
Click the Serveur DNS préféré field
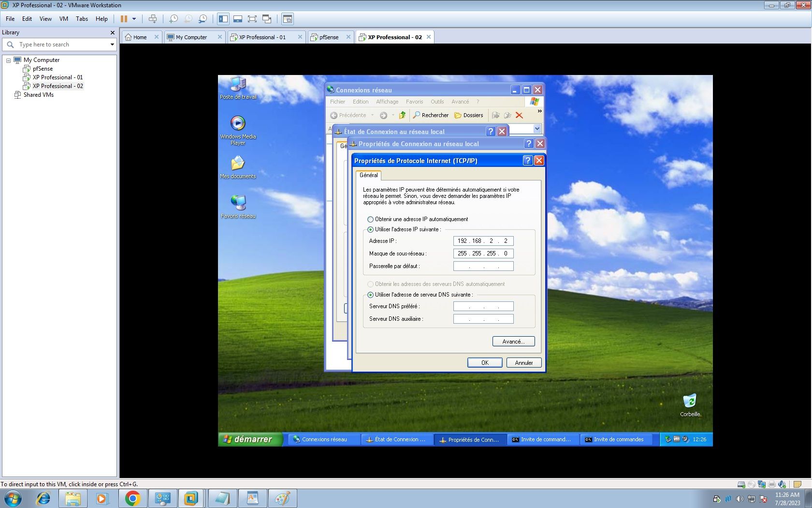coord(483,306)
